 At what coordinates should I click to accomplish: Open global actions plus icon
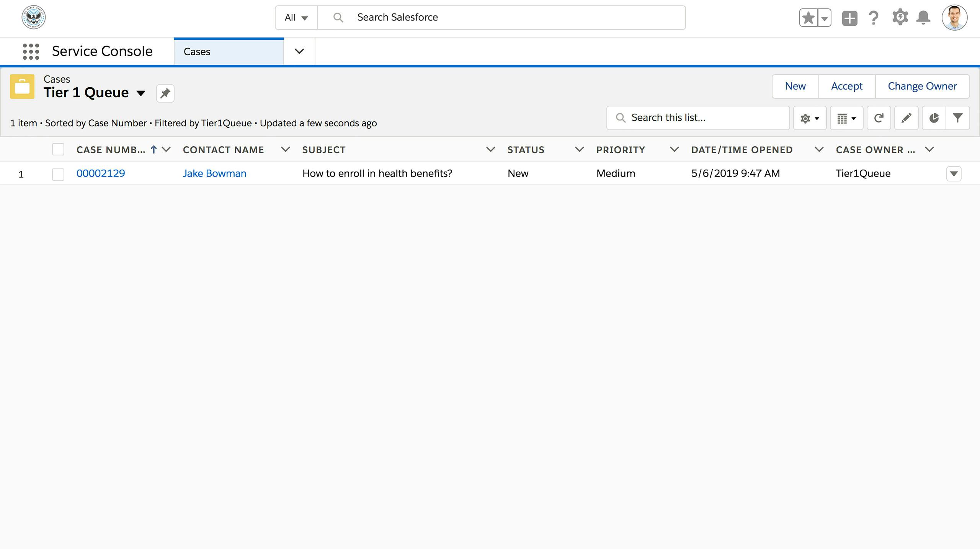click(x=849, y=18)
